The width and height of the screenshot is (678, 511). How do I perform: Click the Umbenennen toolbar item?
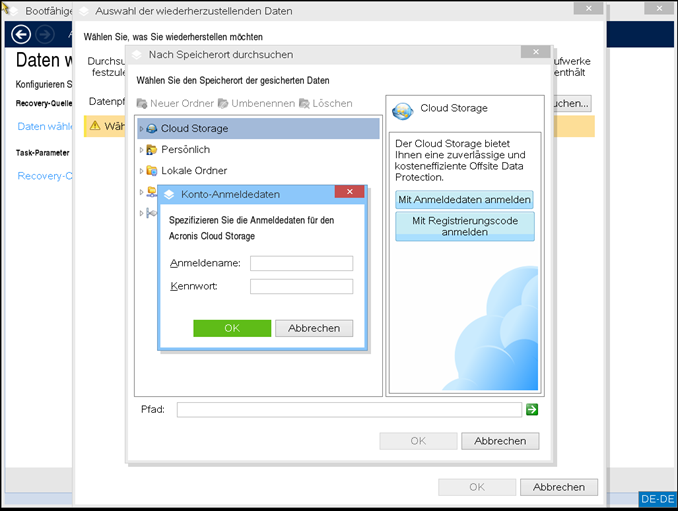click(256, 103)
